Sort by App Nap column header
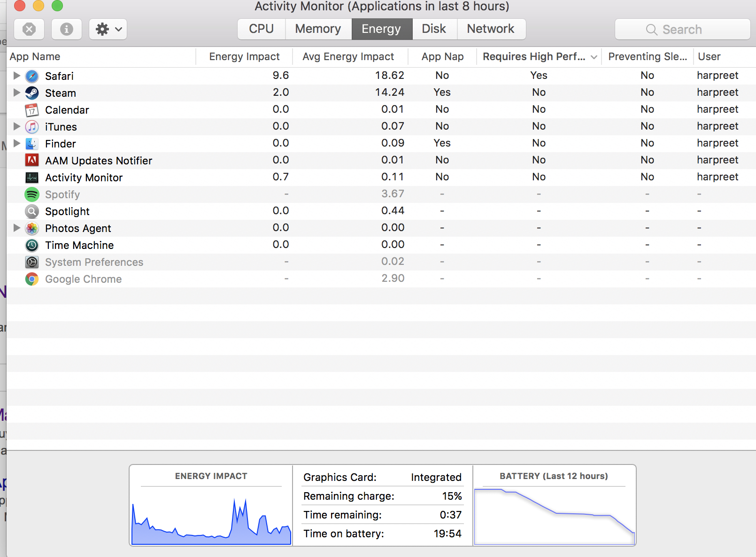The height and width of the screenshot is (557, 756). [442, 57]
